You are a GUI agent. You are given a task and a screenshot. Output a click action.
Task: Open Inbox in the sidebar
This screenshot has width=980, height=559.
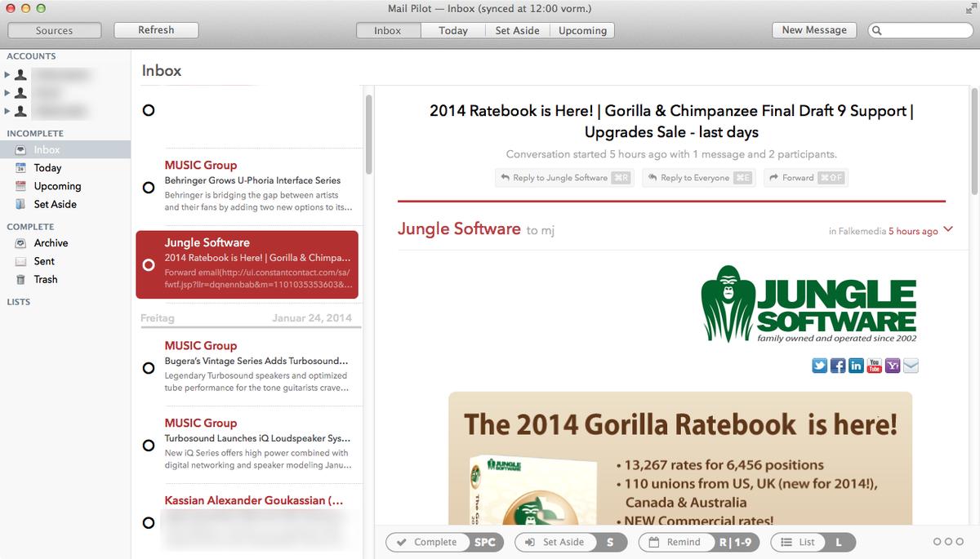tap(65, 149)
